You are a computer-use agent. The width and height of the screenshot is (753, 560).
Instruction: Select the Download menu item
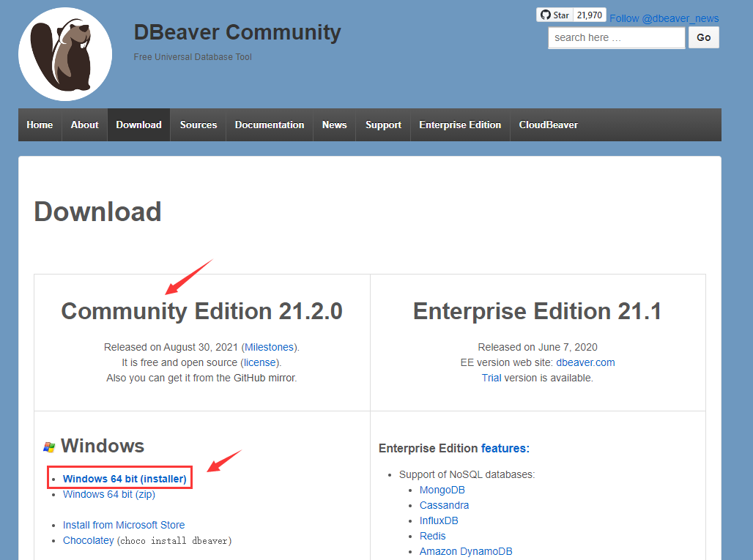[138, 124]
